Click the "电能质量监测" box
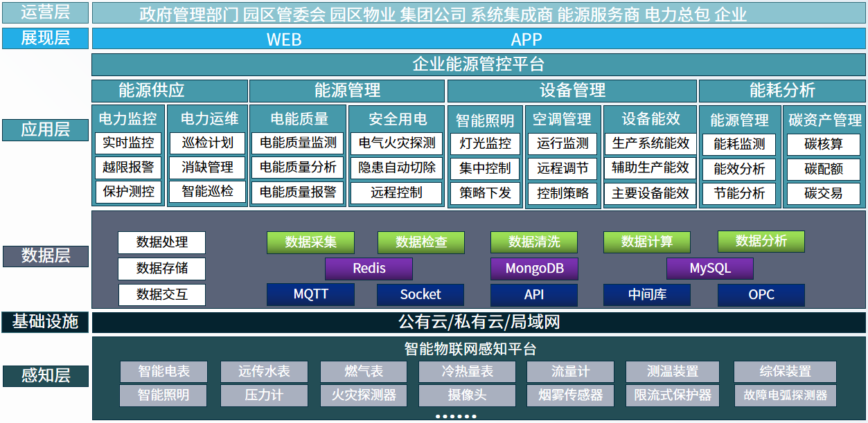Image resolution: width=868 pixels, height=423 pixels. [x=298, y=143]
